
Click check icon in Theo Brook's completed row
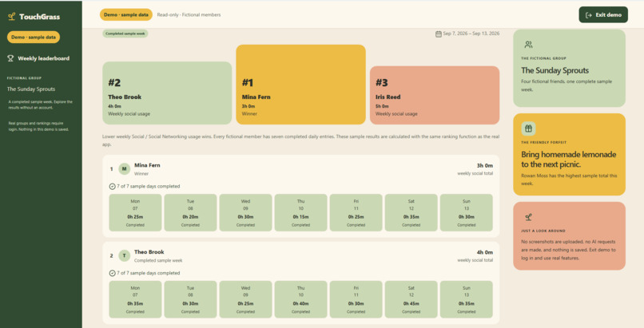(112, 273)
